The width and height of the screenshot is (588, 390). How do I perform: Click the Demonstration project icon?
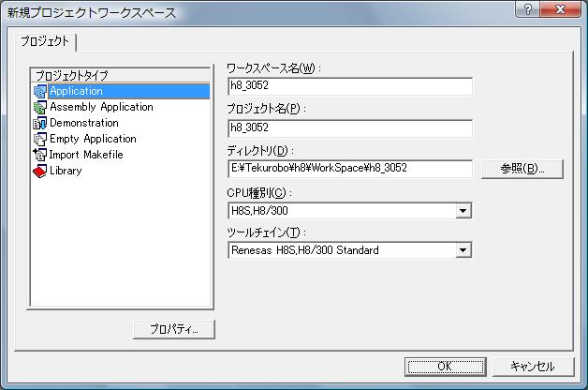pyautogui.click(x=39, y=124)
